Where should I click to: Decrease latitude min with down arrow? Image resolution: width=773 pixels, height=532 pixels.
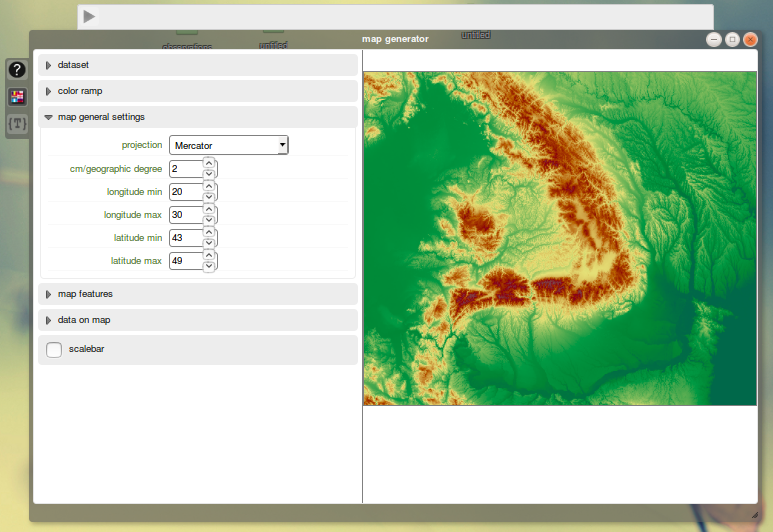pos(209,243)
